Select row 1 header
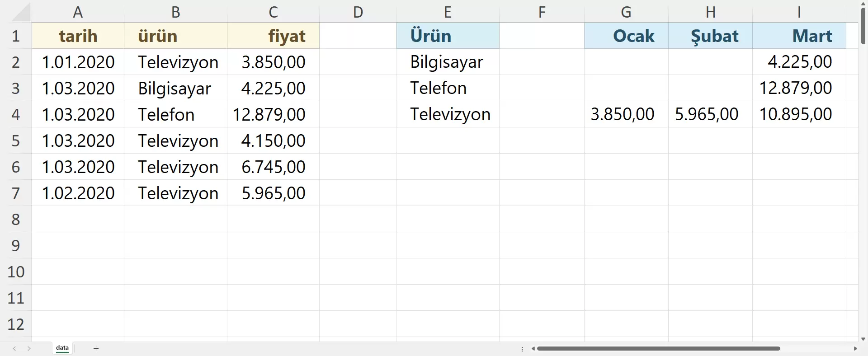This screenshot has height=356, width=868. pos(16,36)
